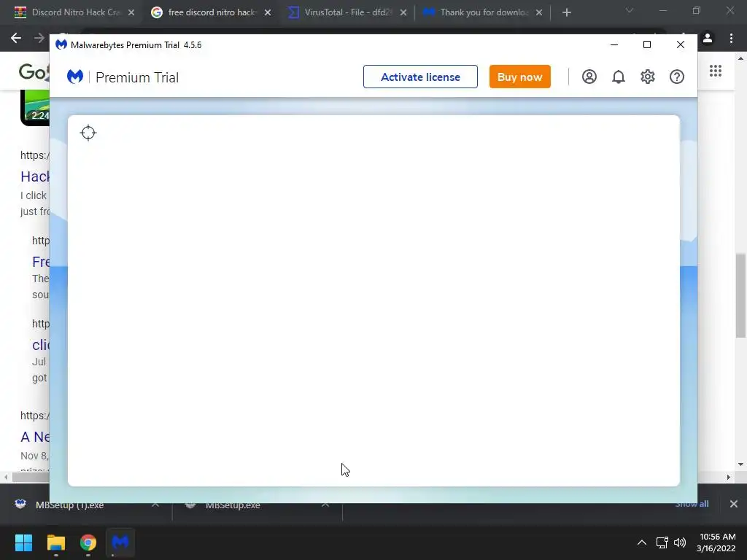747x560 pixels.
Task: Close the Thank you for download tab
Action: (x=539, y=13)
